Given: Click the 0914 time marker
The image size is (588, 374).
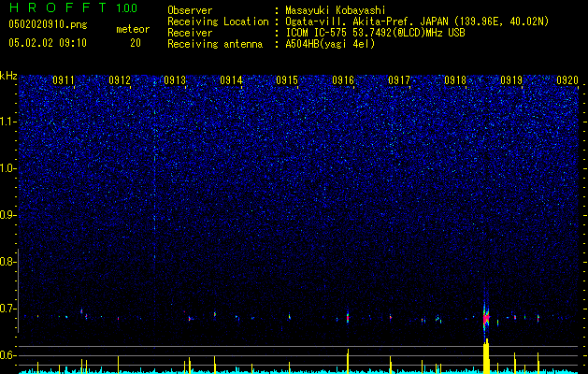Looking at the screenshot, I should pyautogui.click(x=231, y=79).
